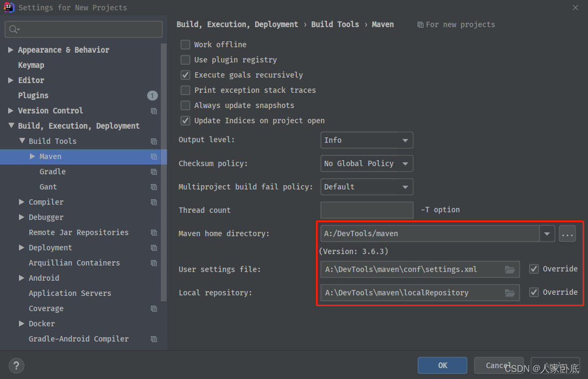Click the IntelliJ IDEA logo in title bar
Viewport: 588px width, 379px height.
(9, 7)
